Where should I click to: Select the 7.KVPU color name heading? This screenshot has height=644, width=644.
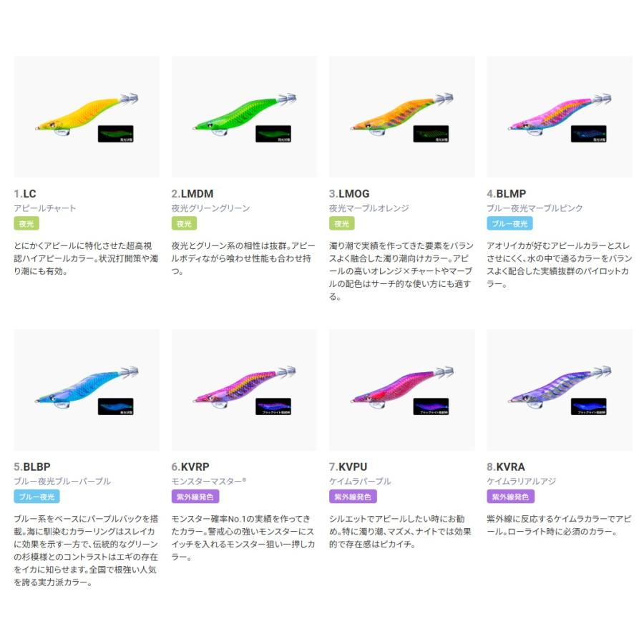(348, 467)
